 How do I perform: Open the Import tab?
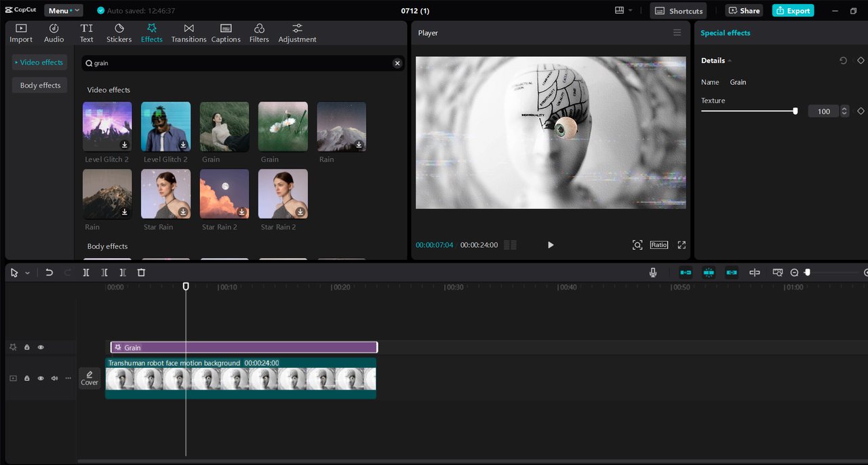(21, 33)
